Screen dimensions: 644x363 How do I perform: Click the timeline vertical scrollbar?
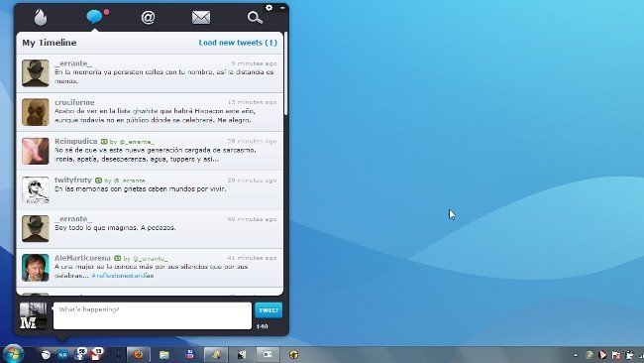coord(285,74)
